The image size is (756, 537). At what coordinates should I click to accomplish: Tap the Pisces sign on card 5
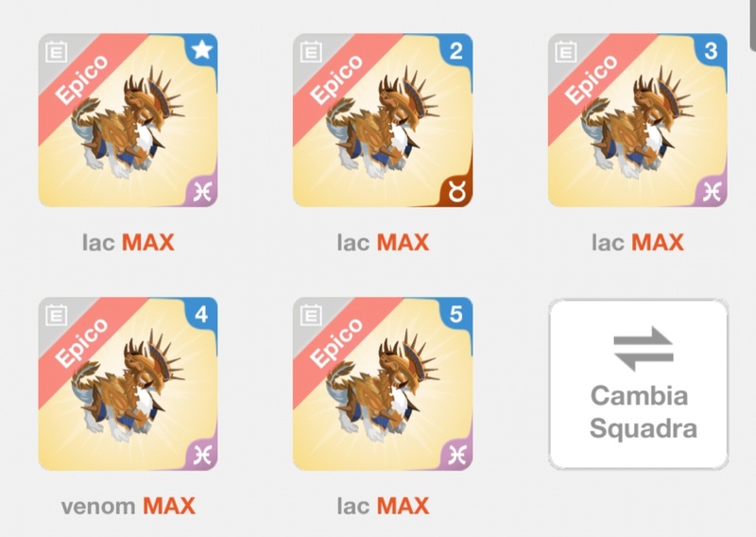click(x=457, y=456)
